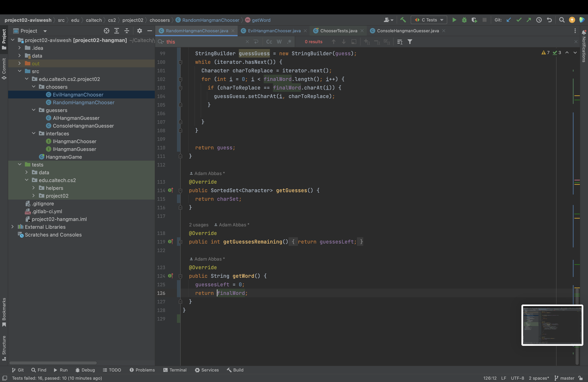Click the search filter funnel icon
The width and height of the screenshot is (588, 382).
click(410, 42)
